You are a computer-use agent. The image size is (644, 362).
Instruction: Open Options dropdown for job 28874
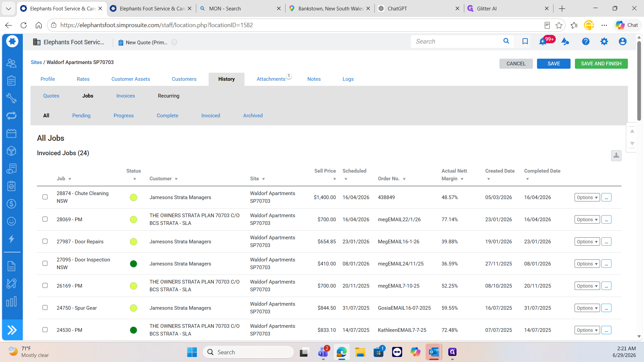point(587,197)
